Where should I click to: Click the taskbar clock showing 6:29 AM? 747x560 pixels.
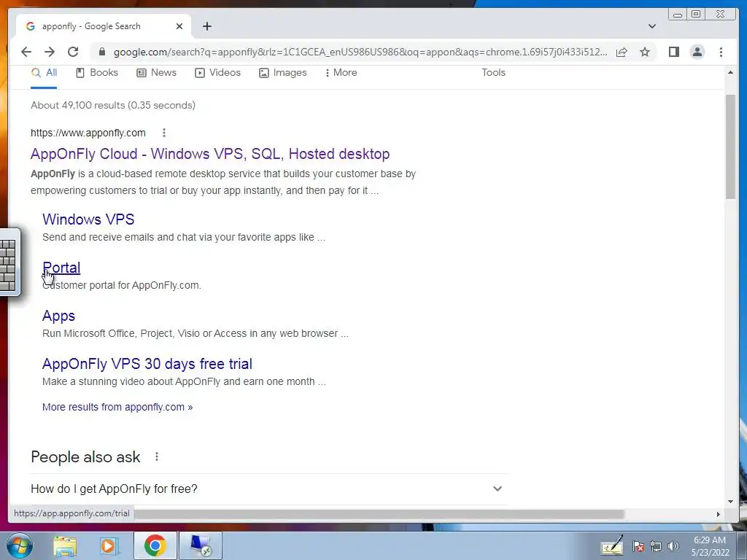tap(711, 546)
